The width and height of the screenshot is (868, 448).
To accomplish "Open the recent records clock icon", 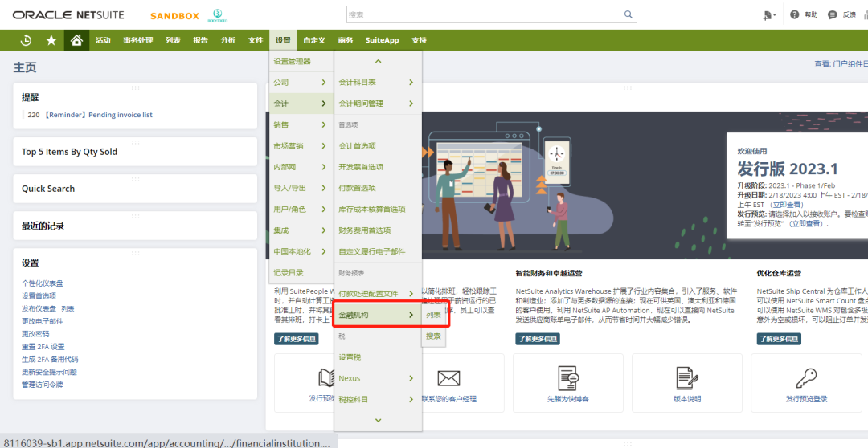I will (26, 40).
